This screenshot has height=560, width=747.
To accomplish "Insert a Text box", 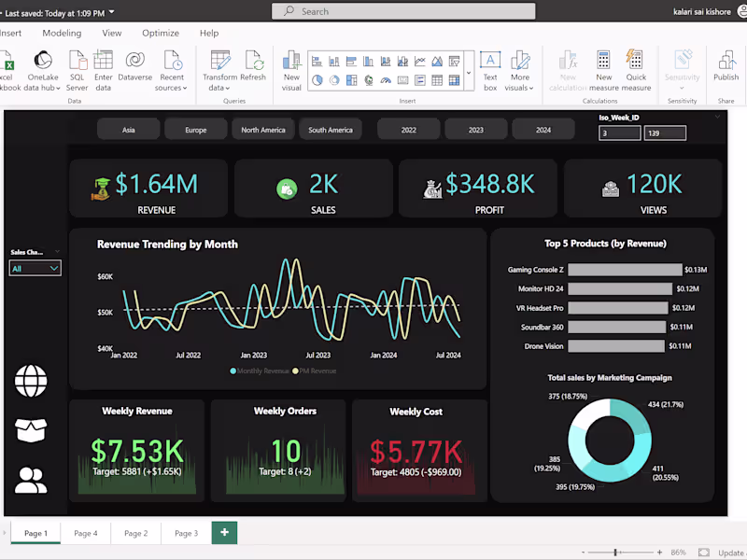I will 489,71.
